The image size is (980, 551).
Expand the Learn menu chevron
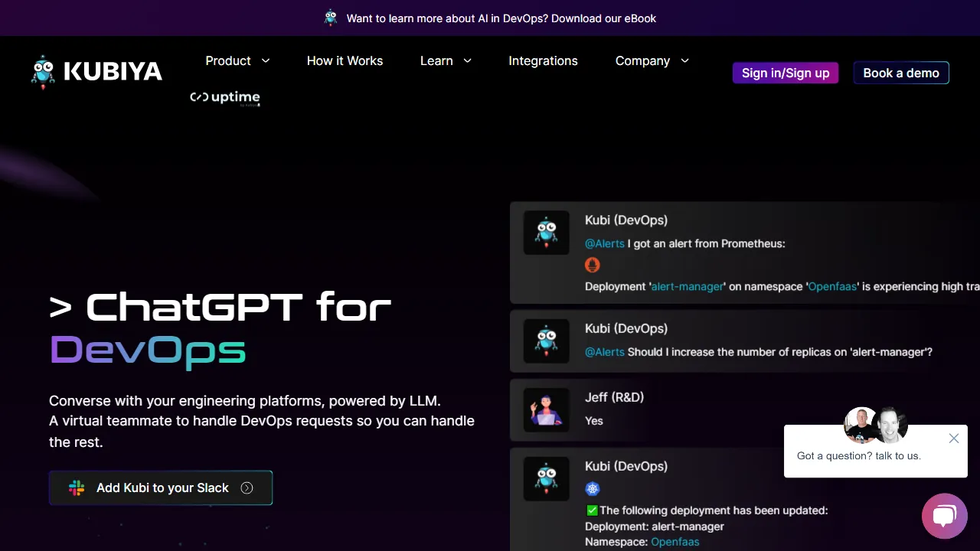click(x=467, y=60)
